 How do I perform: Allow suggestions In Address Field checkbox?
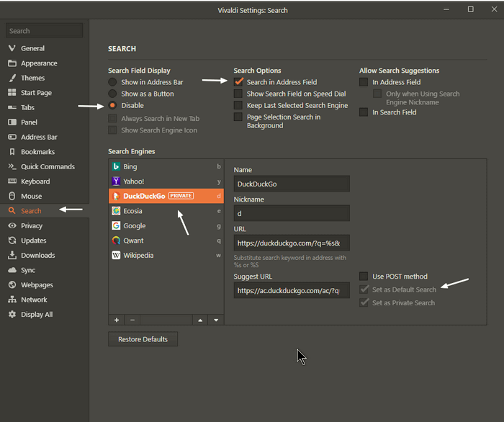(x=364, y=82)
